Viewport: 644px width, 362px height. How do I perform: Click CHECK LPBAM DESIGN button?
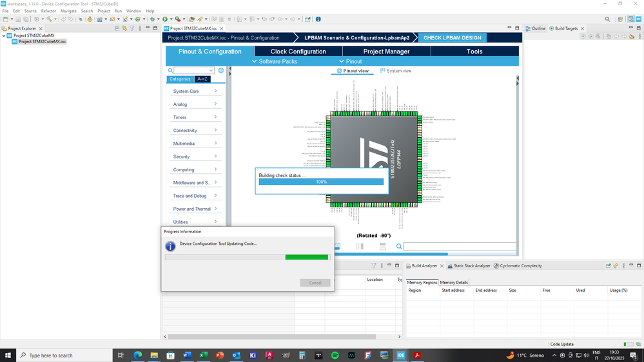coord(452,38)
